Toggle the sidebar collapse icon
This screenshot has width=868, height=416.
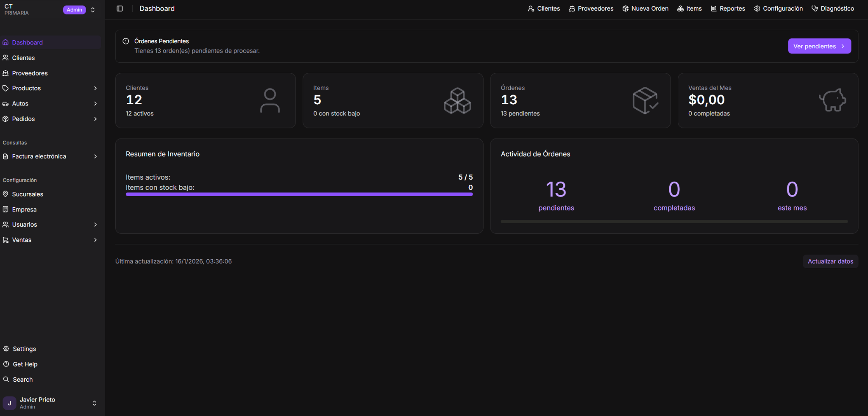click(120, 8)
